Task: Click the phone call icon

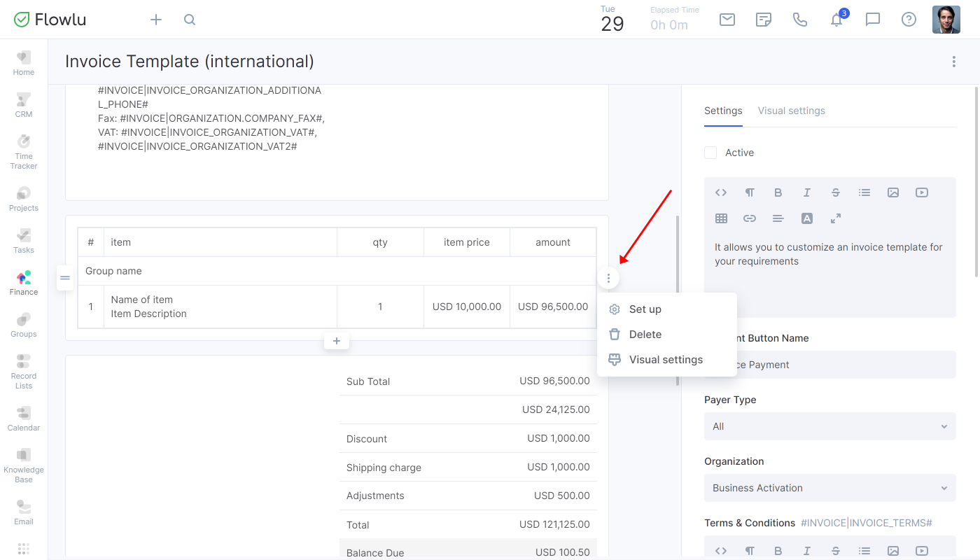Action: tap(800, 20)
